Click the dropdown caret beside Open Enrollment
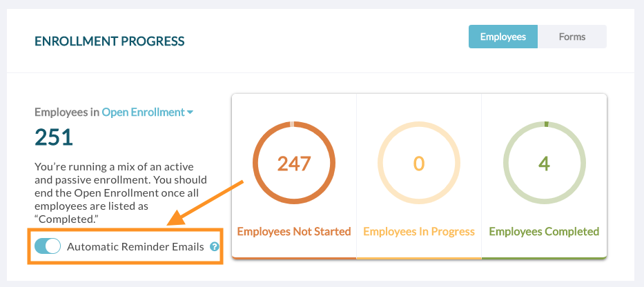The width and height of the screenshot is (644, 287). click(190, 112)
